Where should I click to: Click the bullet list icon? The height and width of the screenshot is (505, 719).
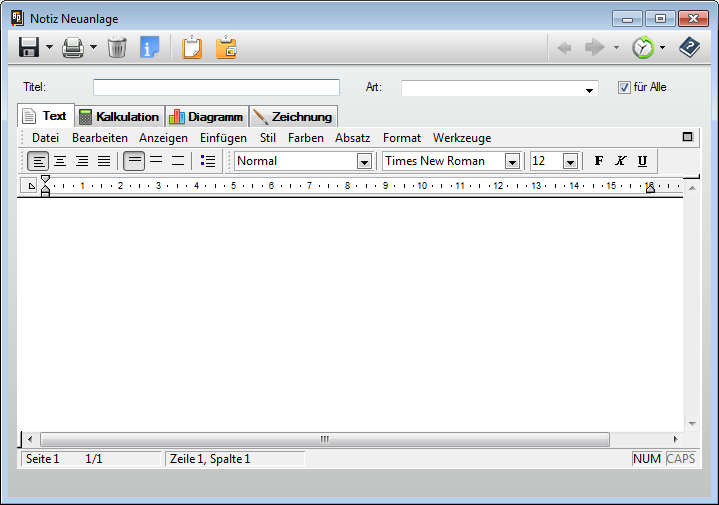tap(208, 161)
